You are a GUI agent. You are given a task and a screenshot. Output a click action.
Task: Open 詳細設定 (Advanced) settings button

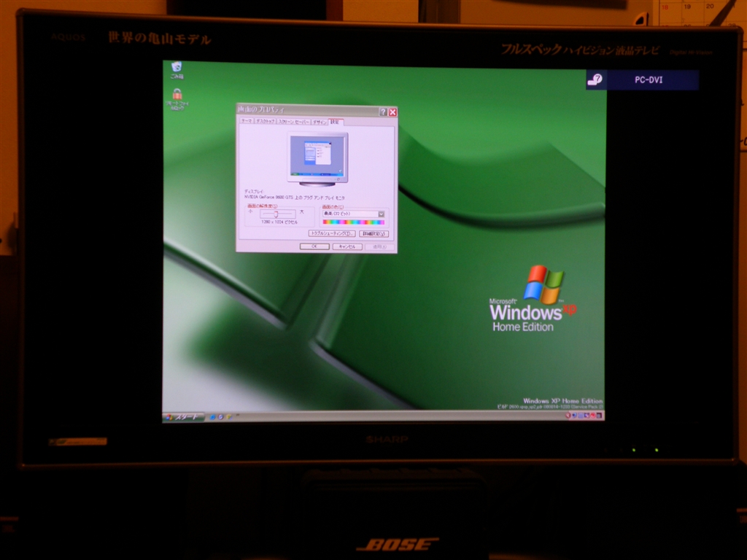(x=374, y=234)
